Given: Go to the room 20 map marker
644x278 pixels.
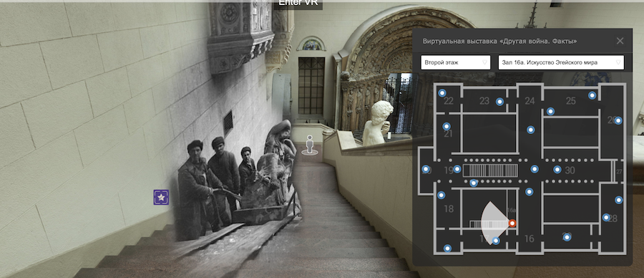Looking at the screenshot, I should click(426, 169).
